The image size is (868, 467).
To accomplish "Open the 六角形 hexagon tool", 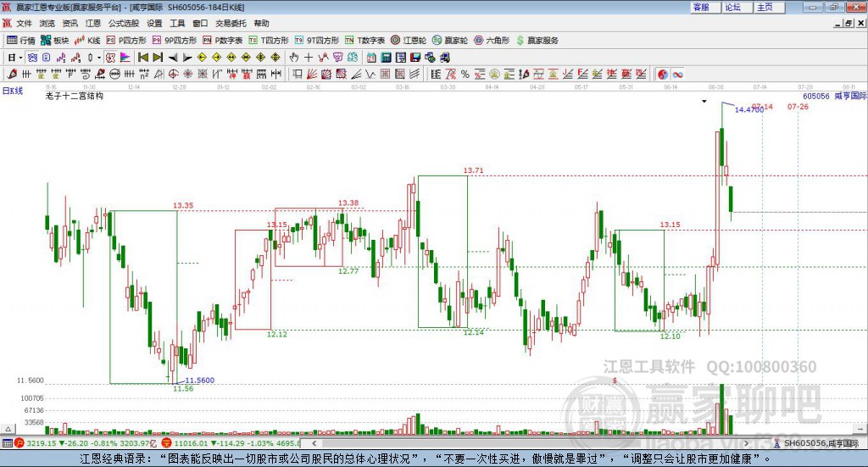I will 492,41.
